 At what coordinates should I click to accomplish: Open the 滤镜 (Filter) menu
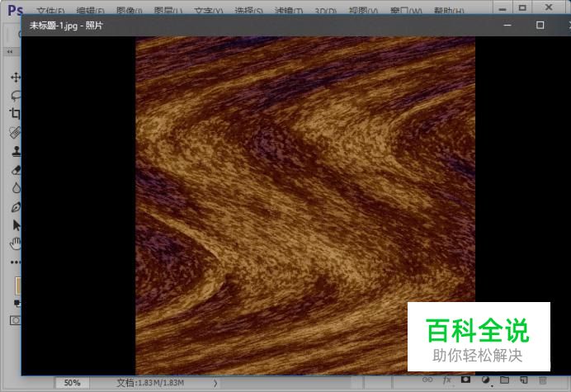[x=289, y=11]
